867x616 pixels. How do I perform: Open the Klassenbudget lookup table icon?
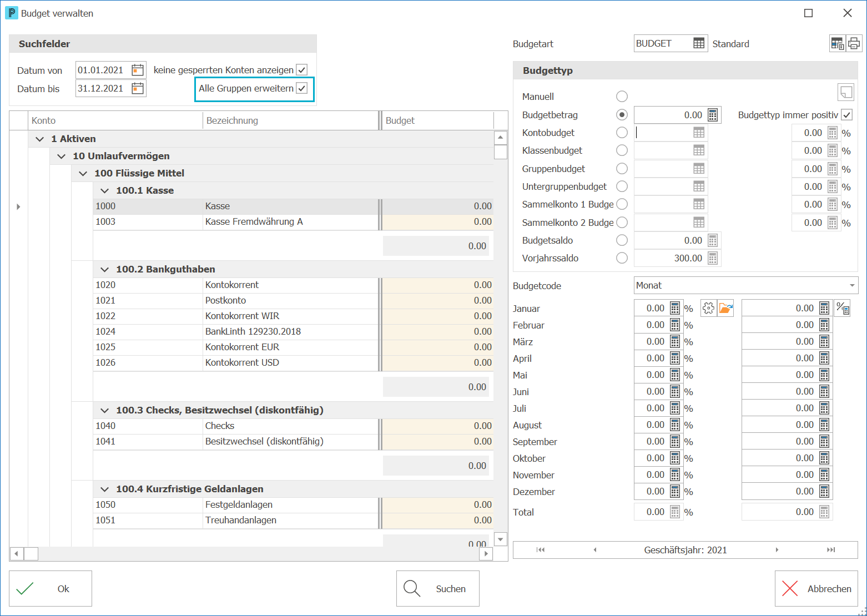click(699, 150)
